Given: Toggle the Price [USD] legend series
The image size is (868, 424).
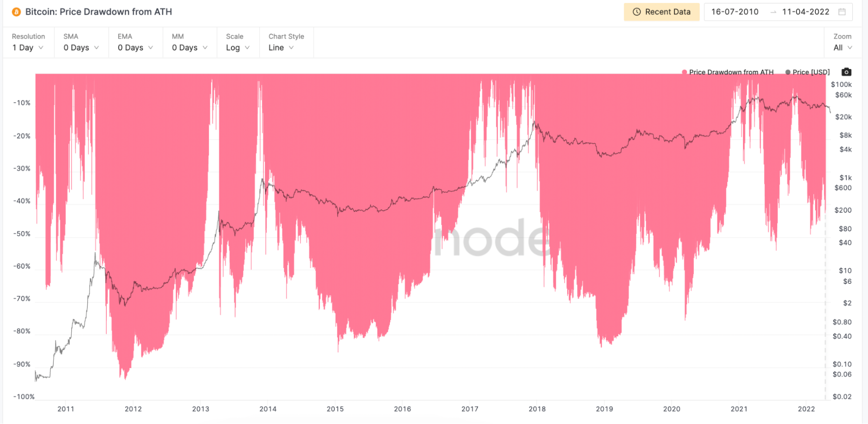Looking at the screenshot, I should tap(811, 72).
